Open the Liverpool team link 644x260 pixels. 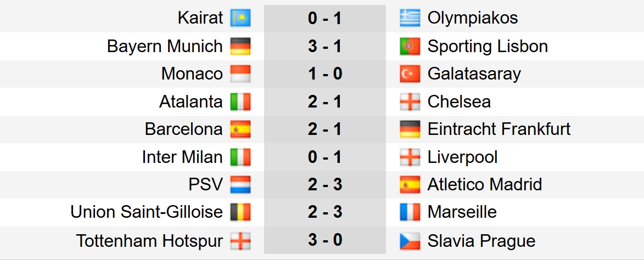coord(462,157)
